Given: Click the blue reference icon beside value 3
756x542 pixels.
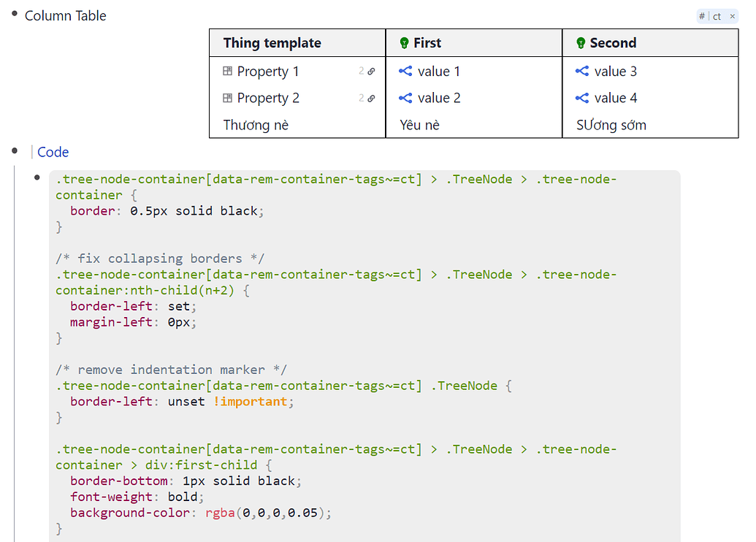Looking at the screenshot, I should click(x=581, y=71).
